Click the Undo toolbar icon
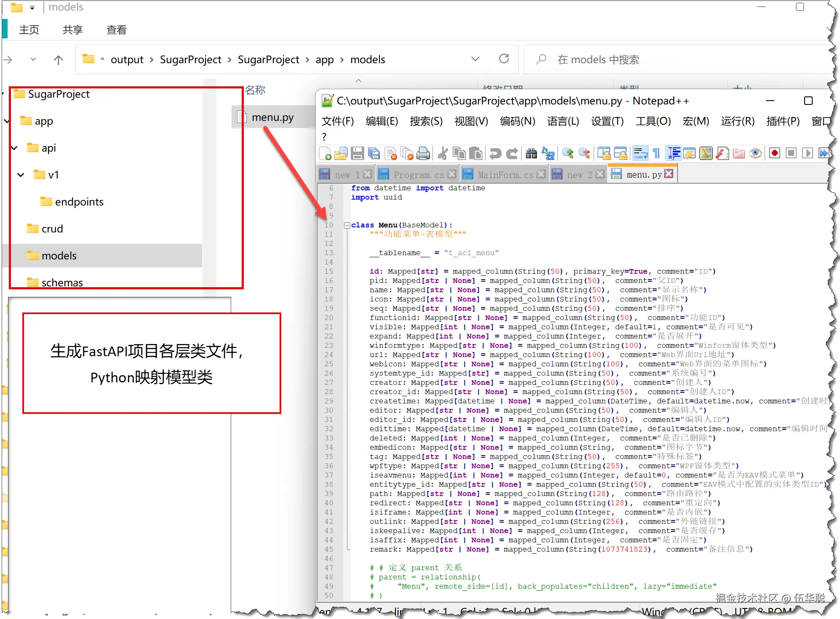 coord(495,154)
